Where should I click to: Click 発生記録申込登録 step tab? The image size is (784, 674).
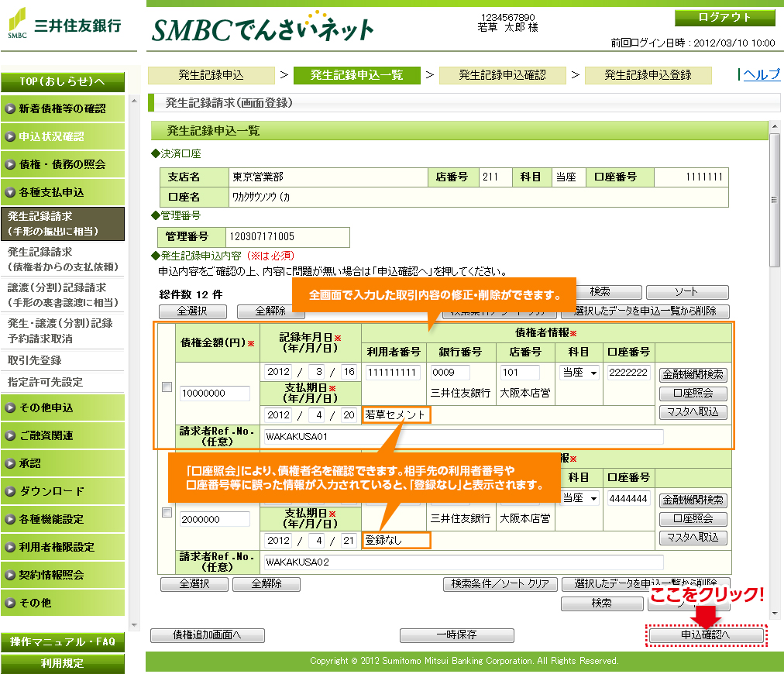648,75
